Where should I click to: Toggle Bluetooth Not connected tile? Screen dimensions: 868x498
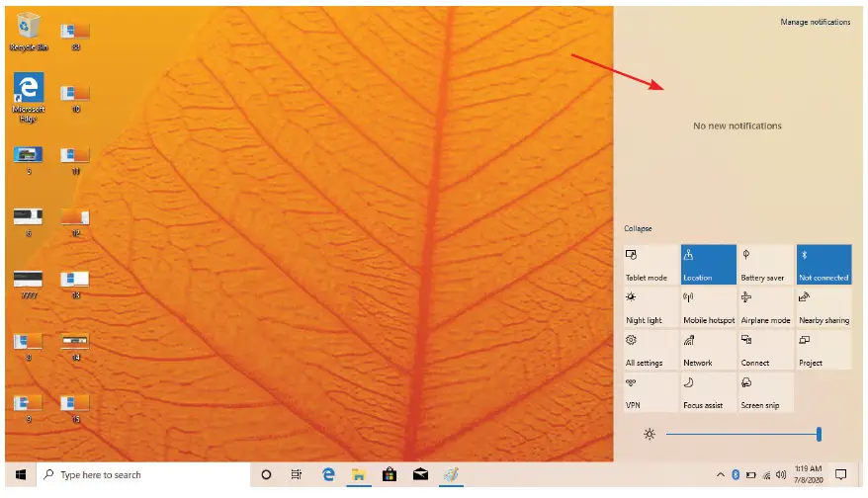[x=824, y=265]
